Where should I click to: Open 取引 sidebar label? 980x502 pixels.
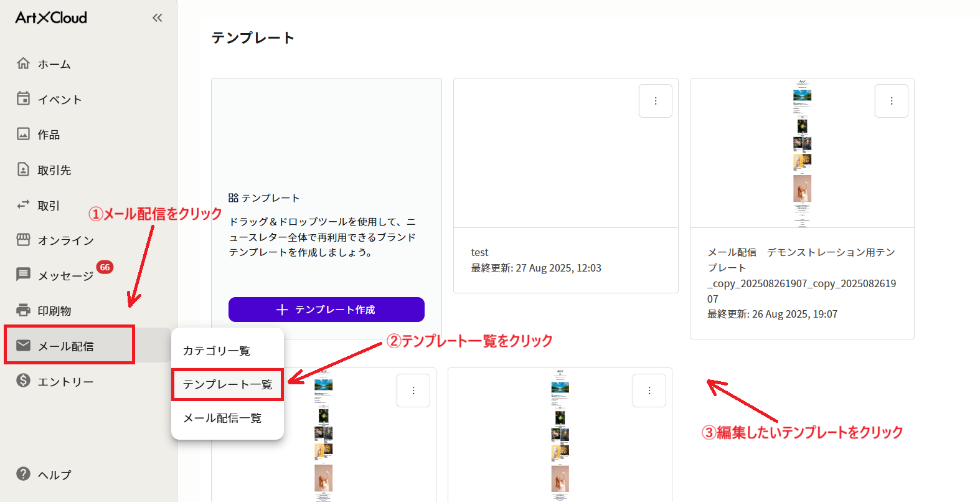(49, 206)
